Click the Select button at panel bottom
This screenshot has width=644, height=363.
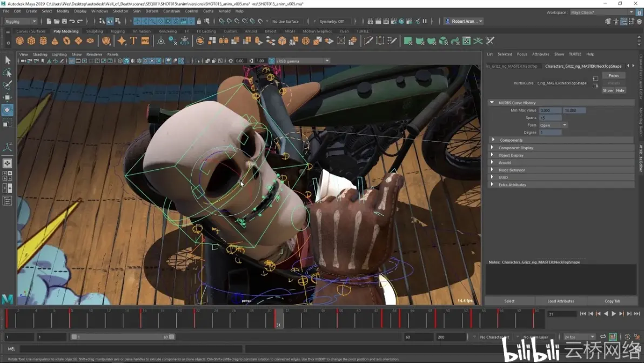click(509, 301)
